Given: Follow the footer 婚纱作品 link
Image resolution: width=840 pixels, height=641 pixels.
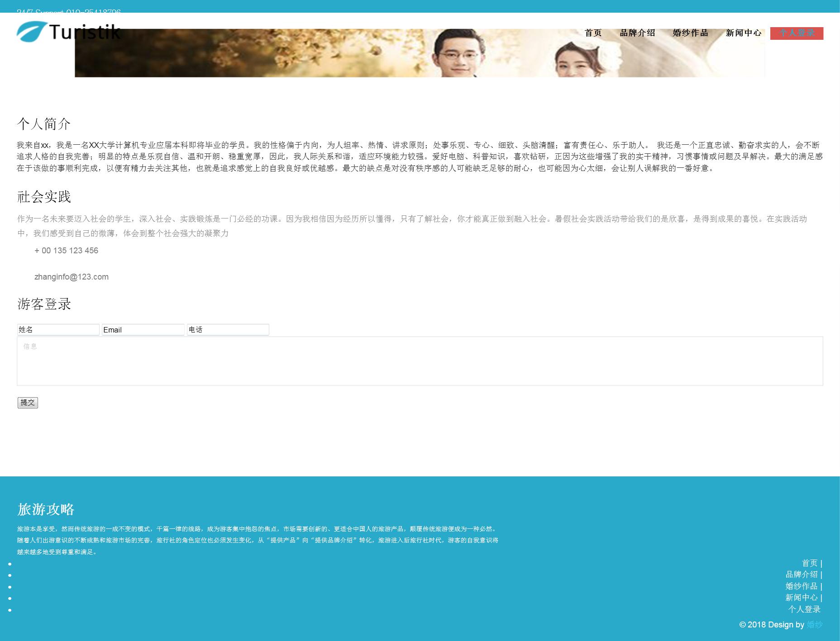Looking at the screenshot, I should click(802, 586).
